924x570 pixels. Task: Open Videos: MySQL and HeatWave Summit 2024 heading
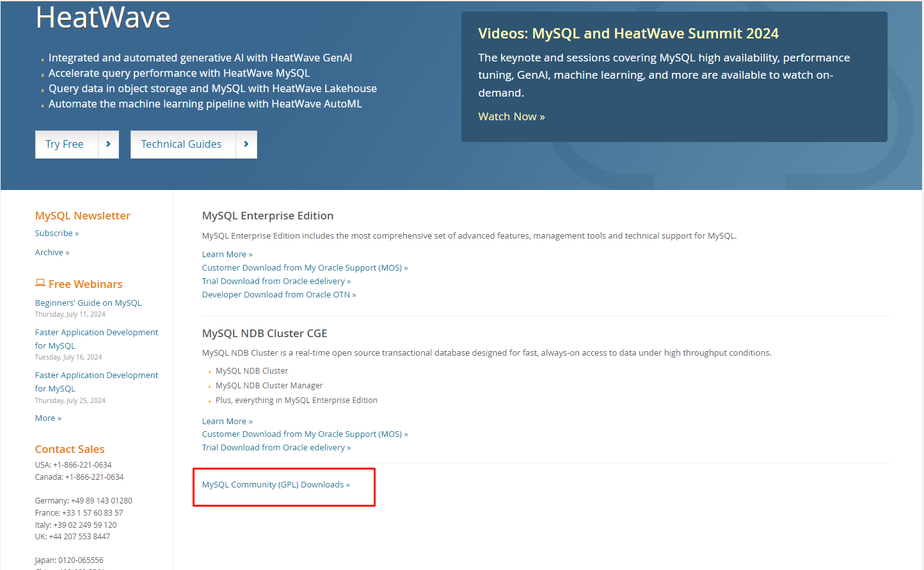tap(628, 33)
